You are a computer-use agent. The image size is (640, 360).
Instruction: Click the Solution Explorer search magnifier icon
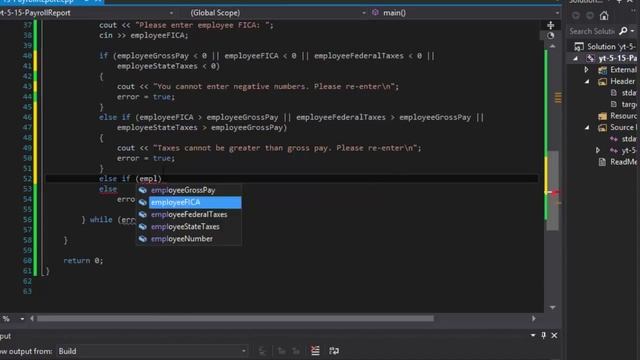[x=623, y=31]
